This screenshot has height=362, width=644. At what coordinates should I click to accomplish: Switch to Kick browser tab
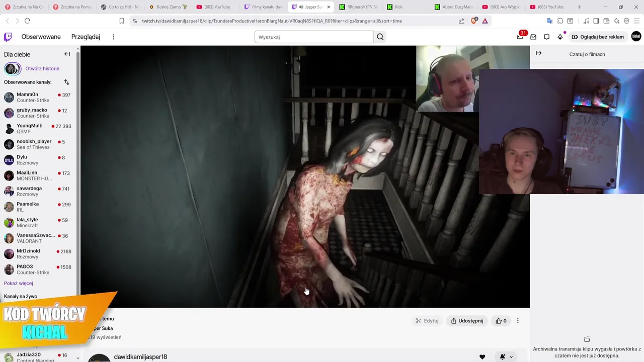406,7
